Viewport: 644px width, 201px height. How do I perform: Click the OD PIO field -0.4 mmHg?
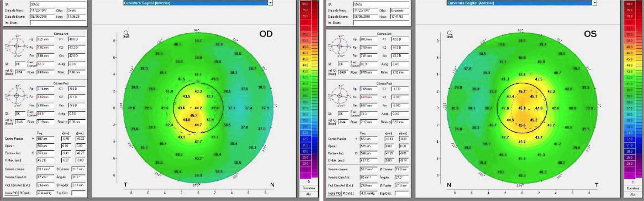pos(45,193)
